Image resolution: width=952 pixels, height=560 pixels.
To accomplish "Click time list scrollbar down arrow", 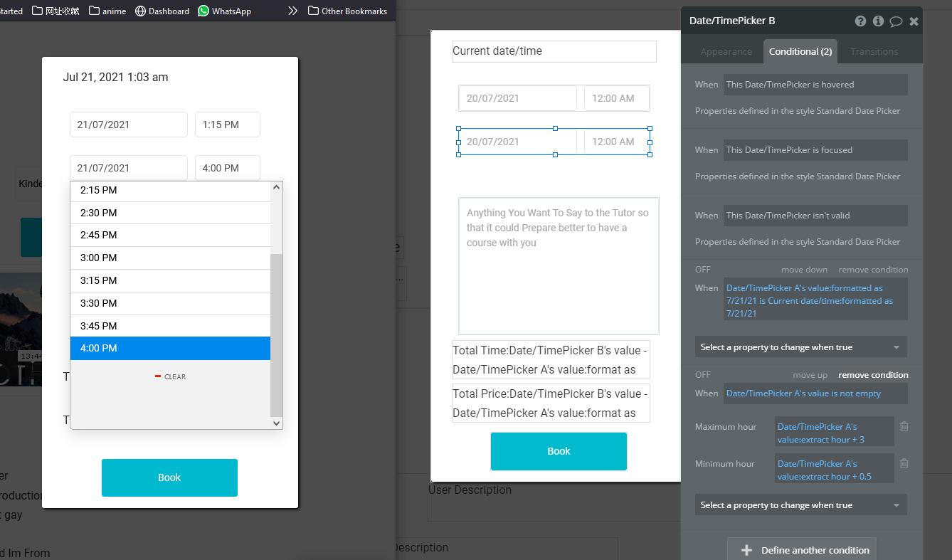I will tap(277, 423).
